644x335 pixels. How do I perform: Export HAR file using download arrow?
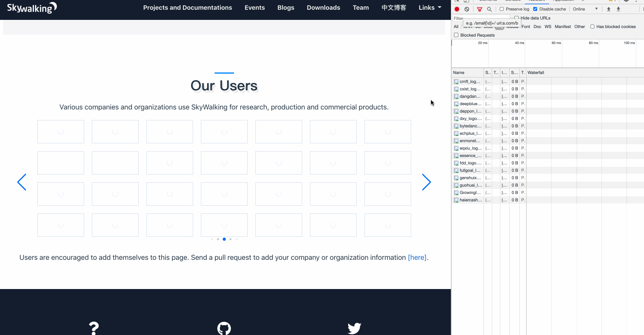[x=618, y=9]
